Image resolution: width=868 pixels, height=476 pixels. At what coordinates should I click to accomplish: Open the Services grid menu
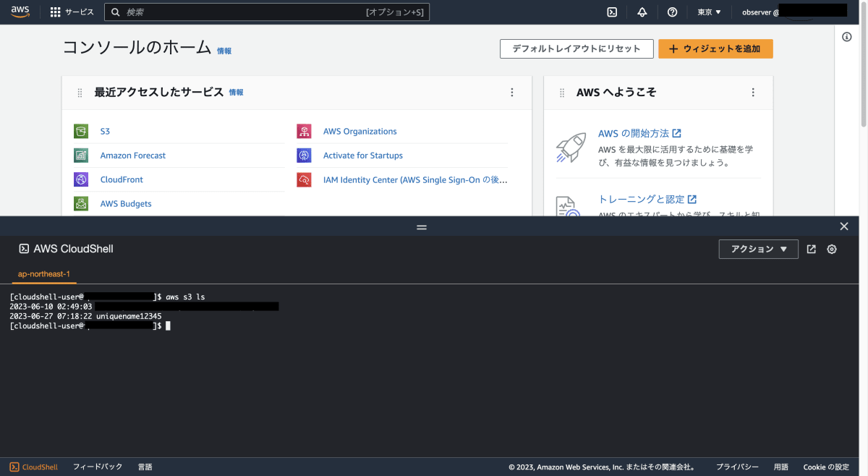[x=72, y=12]
